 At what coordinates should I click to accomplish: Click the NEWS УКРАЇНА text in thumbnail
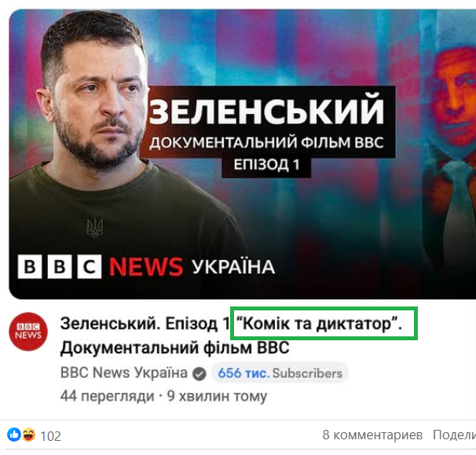pos(192,266)
